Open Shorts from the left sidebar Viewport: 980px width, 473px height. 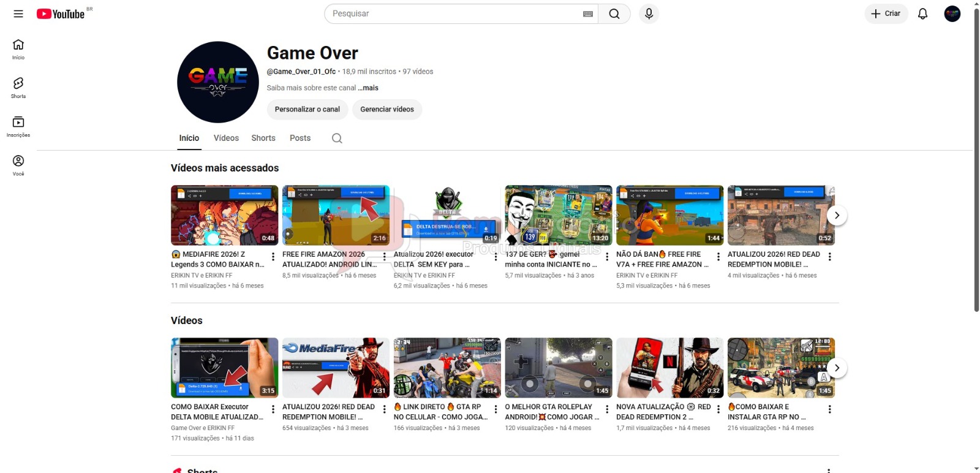18,88
